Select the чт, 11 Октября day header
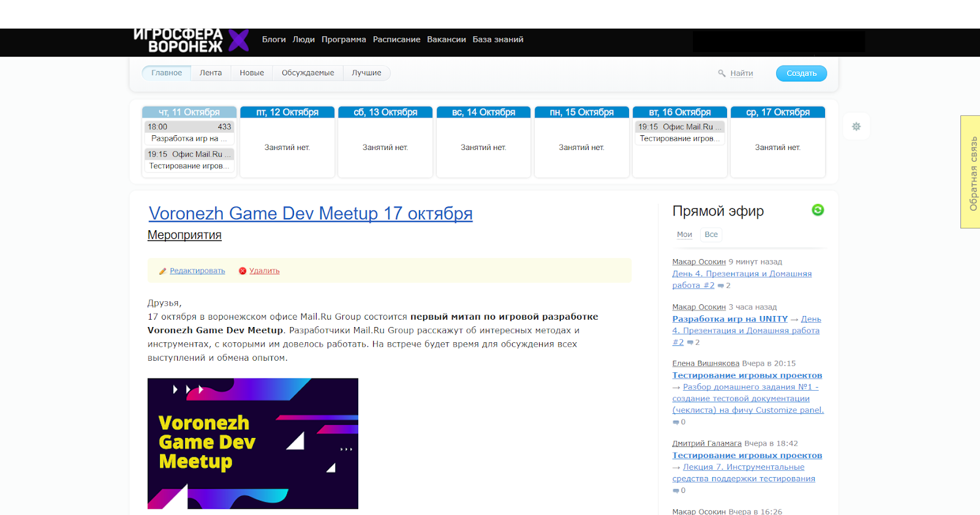 pyautogui.click(x=189, y=112)
